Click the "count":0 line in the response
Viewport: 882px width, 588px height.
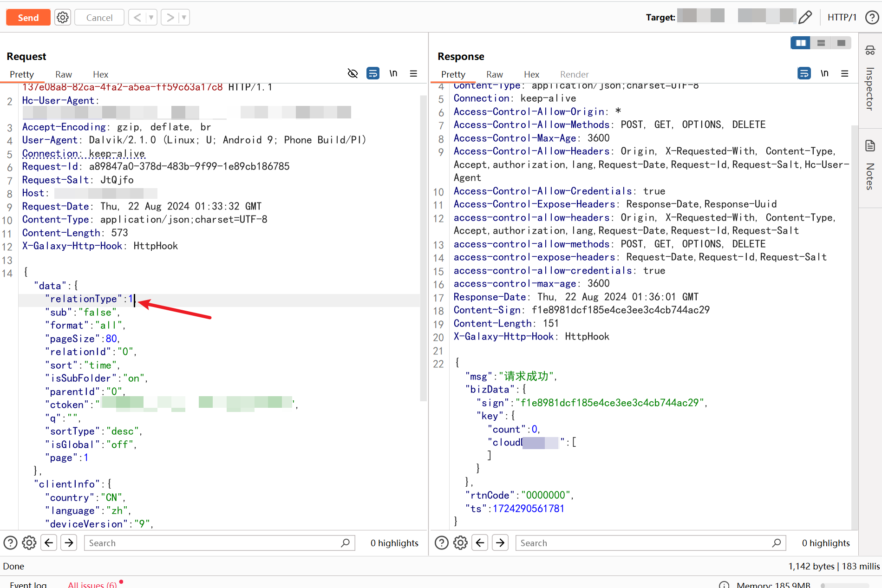(x=514, y=430)
